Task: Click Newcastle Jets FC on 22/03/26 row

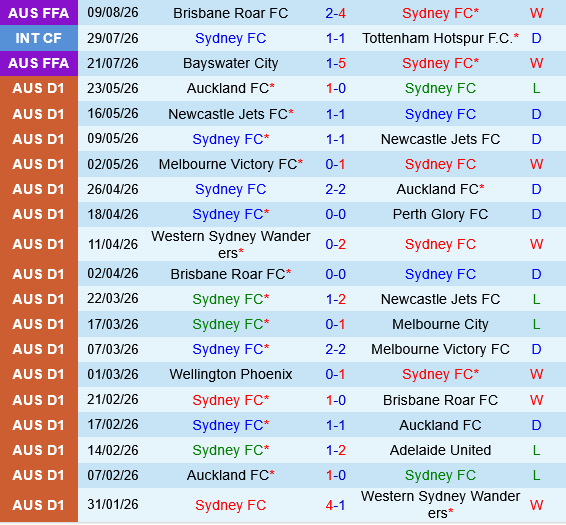Action: click(440, 299)
